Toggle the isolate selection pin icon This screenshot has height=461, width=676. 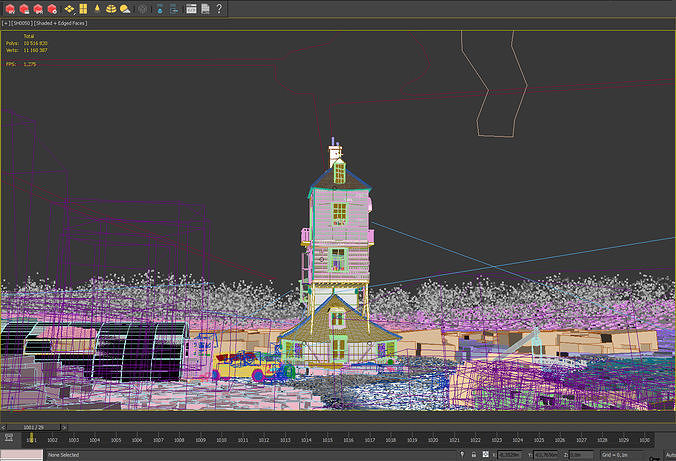[462, 455]
